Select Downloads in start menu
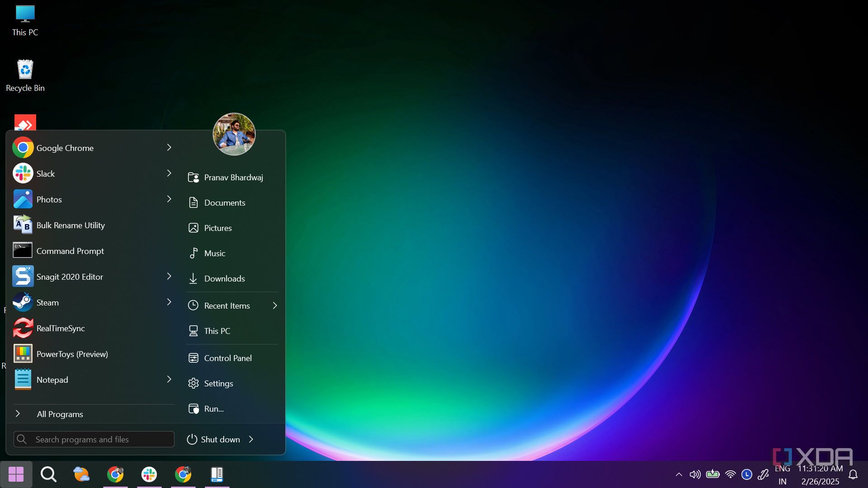Screen dimensions: 868x488 224,278
